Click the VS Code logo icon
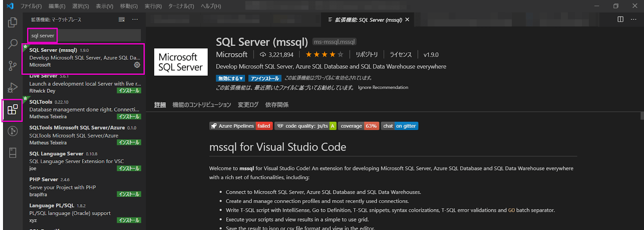This screenshot has height=230, width=644. pos(10,6)
